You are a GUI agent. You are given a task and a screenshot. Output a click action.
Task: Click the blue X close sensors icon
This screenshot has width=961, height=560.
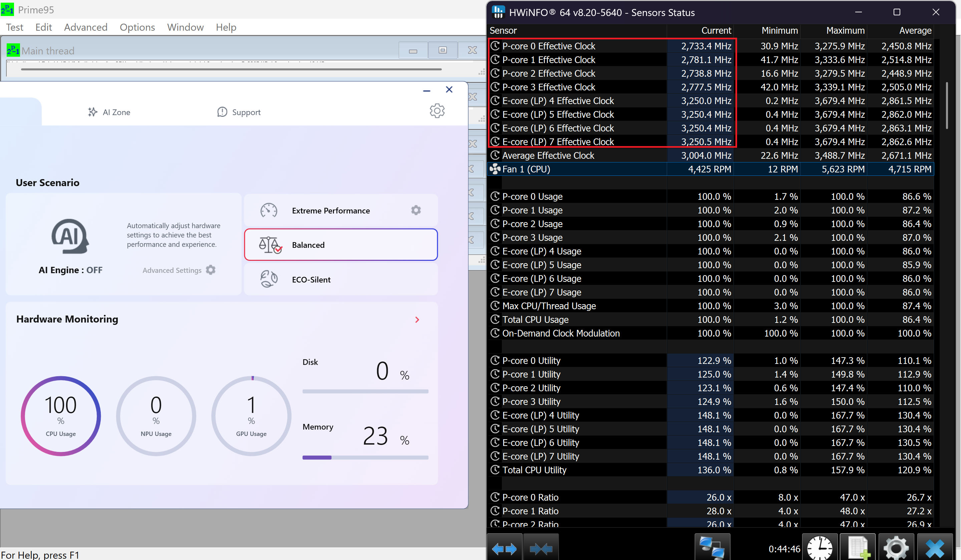pos(935,547)
